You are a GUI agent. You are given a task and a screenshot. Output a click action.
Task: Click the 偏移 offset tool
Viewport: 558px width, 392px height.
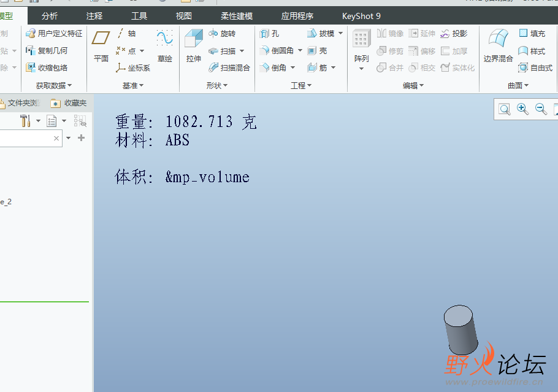pos(422,51)
